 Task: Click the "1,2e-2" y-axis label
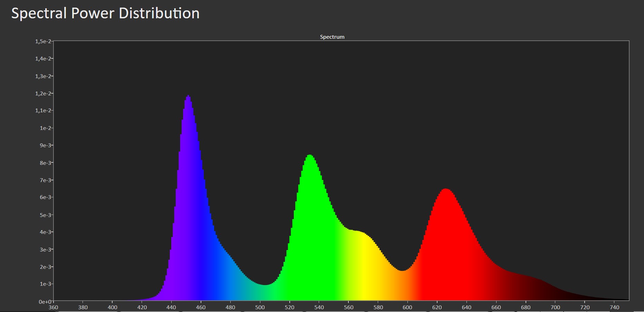point(43,93)
